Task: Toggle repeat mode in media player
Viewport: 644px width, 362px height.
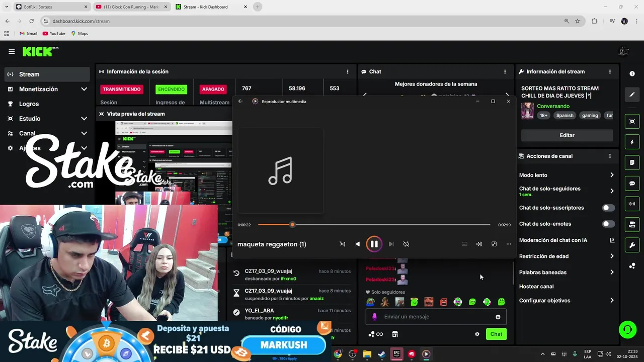Action: coord(406,244)
